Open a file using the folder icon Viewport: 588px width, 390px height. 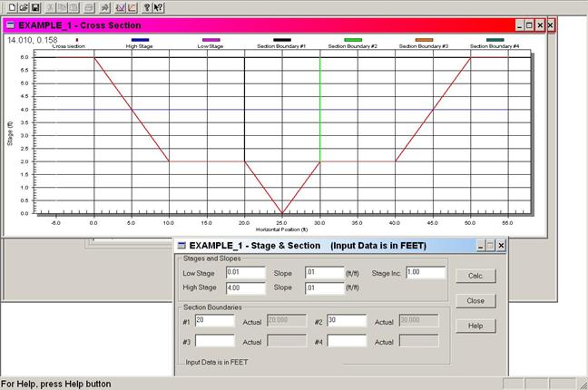(x=21, y=7)
